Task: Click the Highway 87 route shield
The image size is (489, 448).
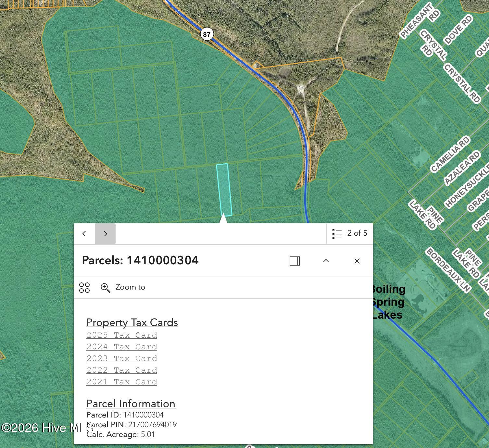Action: coord(207,34)
